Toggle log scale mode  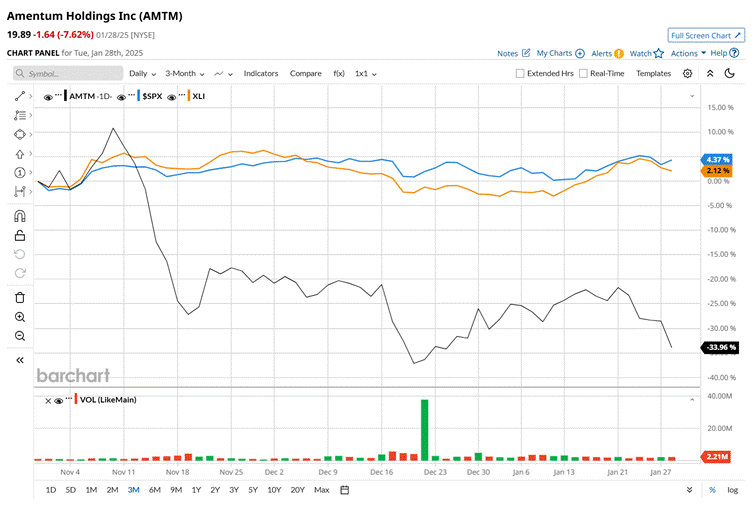[732, 490]
